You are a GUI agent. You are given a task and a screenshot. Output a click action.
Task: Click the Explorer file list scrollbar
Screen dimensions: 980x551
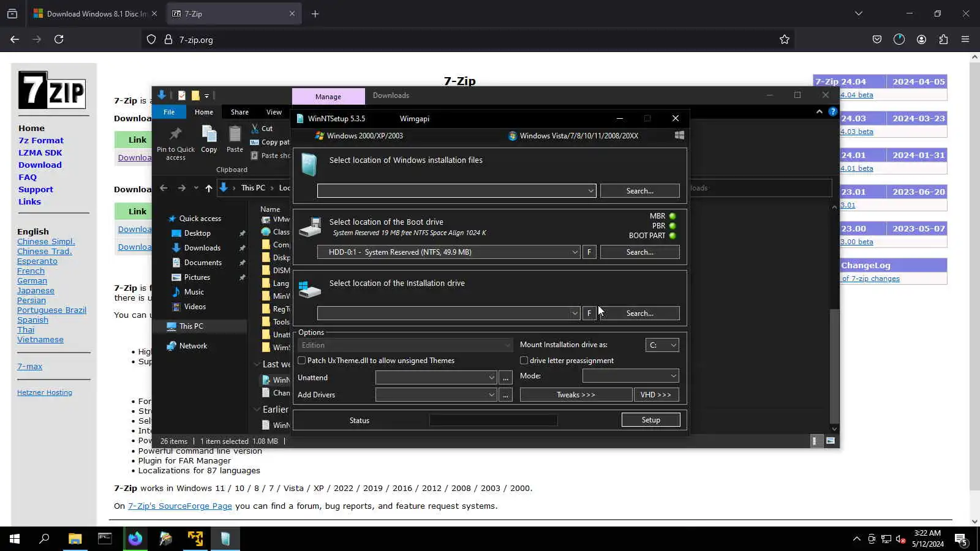point(834,366)
